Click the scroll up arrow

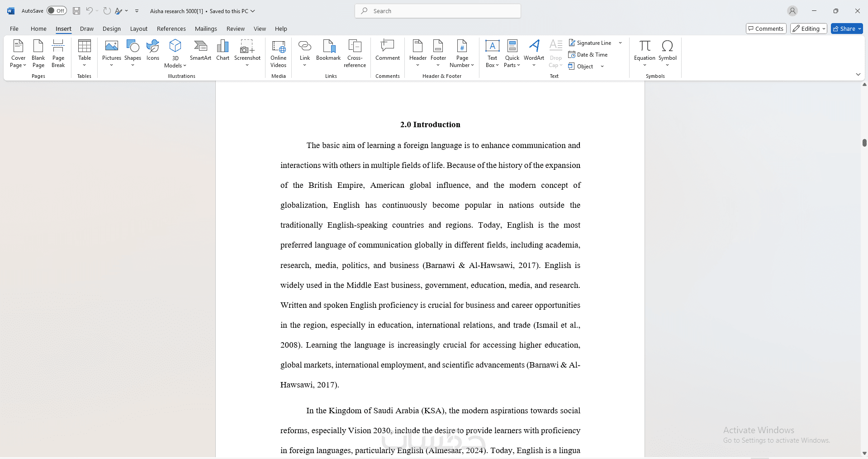[864, 85]
